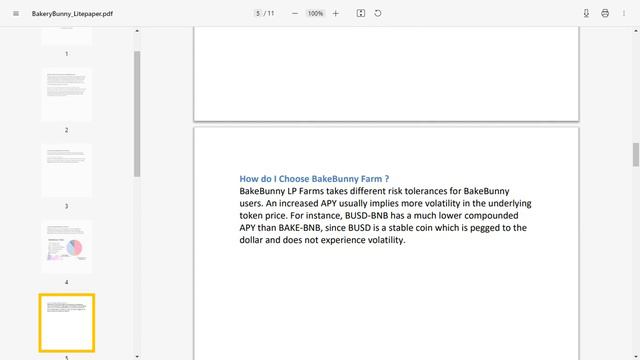
Task: Open page 4 thumbnail with pie chart
Action: (x=67, y=247)
